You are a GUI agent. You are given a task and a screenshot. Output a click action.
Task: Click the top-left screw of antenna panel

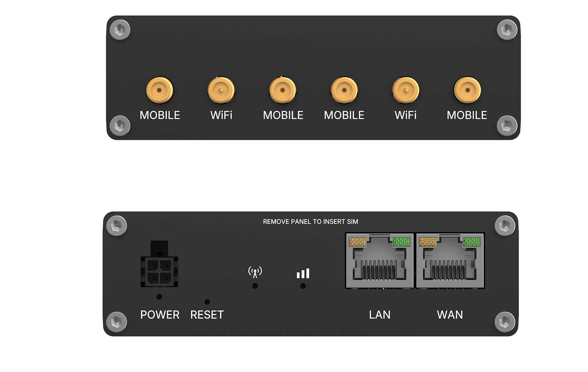(x=120, y=29)
